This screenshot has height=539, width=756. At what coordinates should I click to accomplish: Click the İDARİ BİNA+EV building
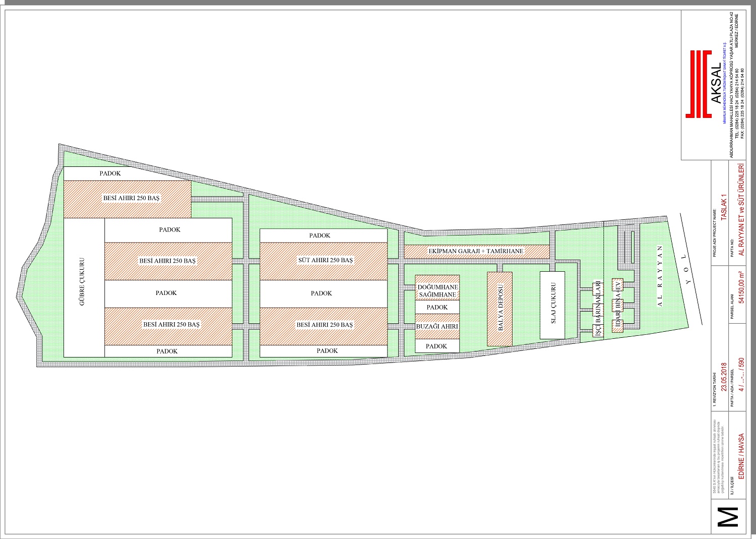tap(617, 305)
